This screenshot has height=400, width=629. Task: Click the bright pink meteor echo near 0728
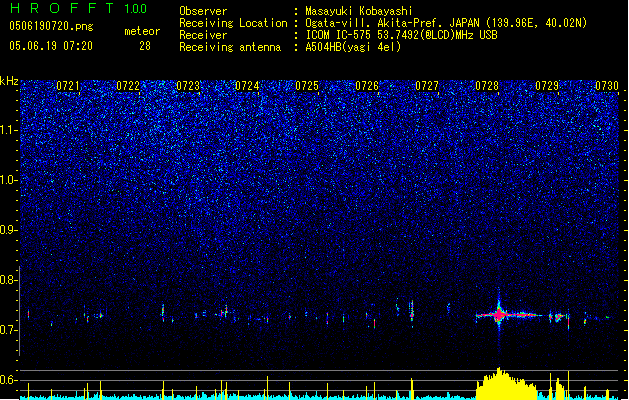click(x=499, y=315)
